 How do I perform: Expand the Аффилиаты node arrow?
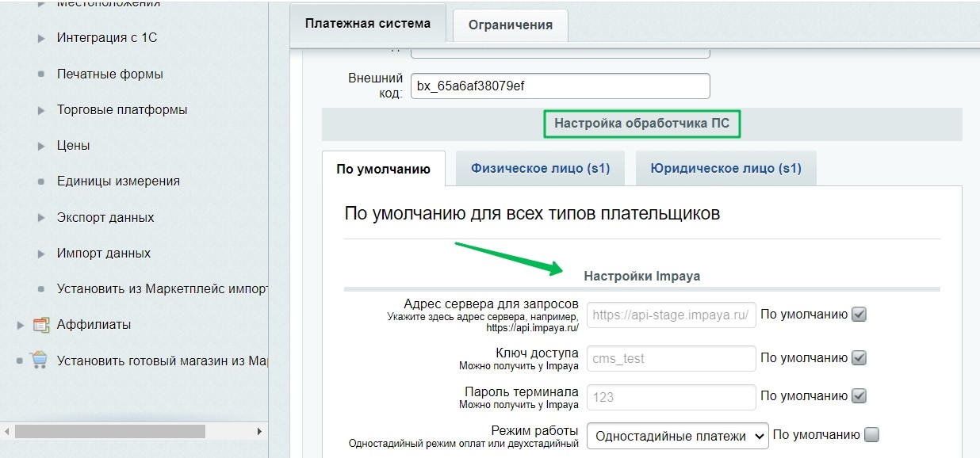coord(21,325)
